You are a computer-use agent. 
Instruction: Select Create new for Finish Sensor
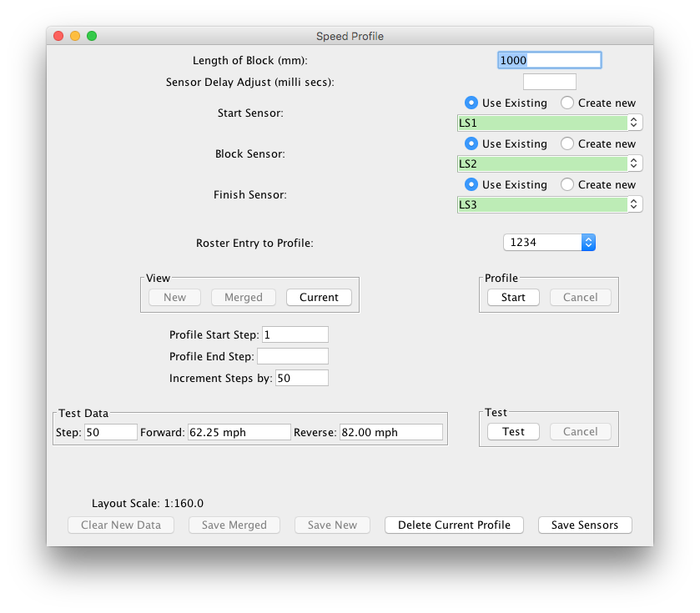point(567,184)
